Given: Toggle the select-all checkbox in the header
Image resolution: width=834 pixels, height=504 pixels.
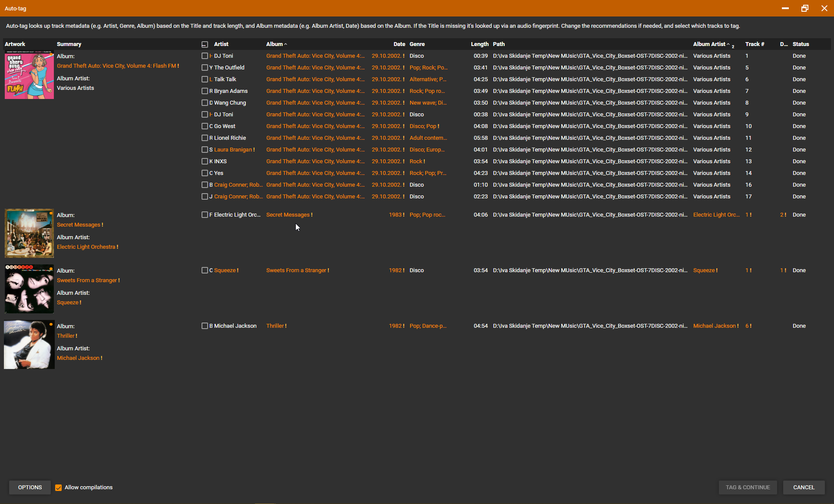Looking at the screenshot, I should pos(205,44).
